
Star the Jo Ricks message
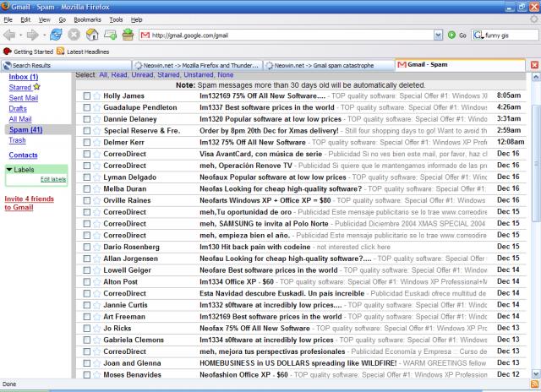pyautogui.click(x=97, y=329)
